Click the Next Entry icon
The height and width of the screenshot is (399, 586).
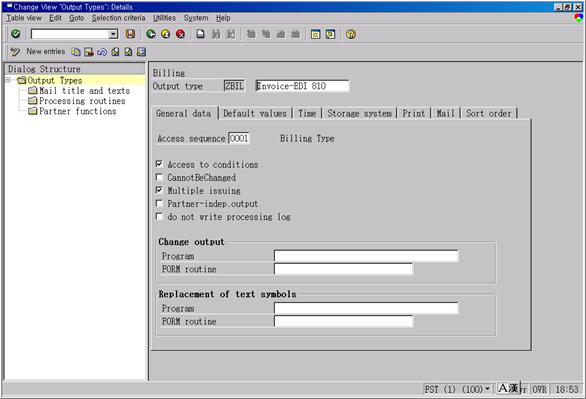point(128,52)
